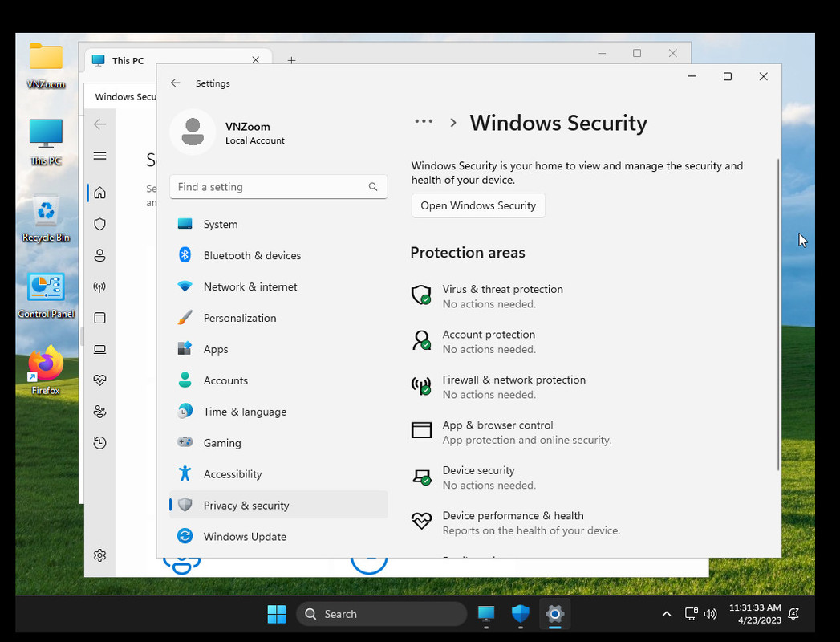
Task: Click back arrow in Windows Security window
Action: click(x=99, y=124)
